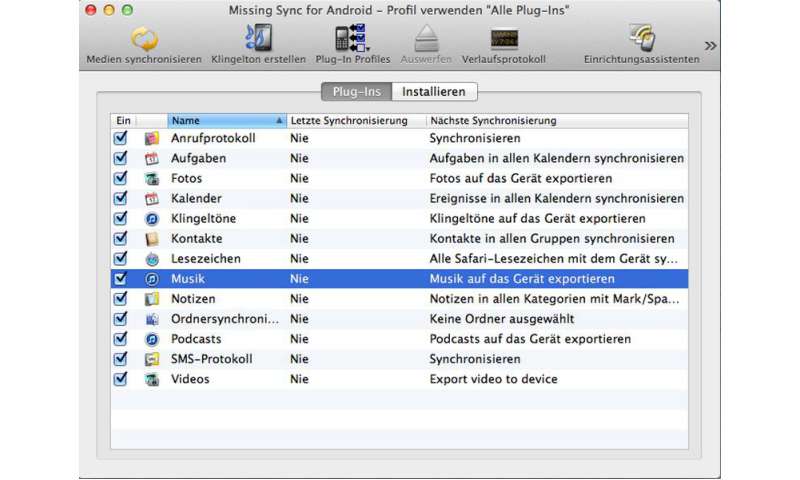Click 'Klingeltöne auf das Gerät exportieren'

pyautogui.click(x=538, y=219)
